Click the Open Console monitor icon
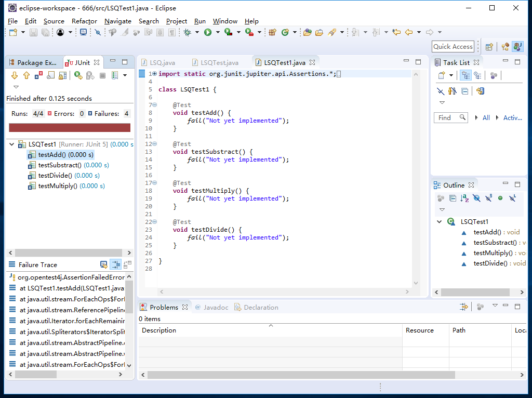Image resolution: width=532 pixels, height=398 pixels. pyautogui.click(x=83, y=32)
